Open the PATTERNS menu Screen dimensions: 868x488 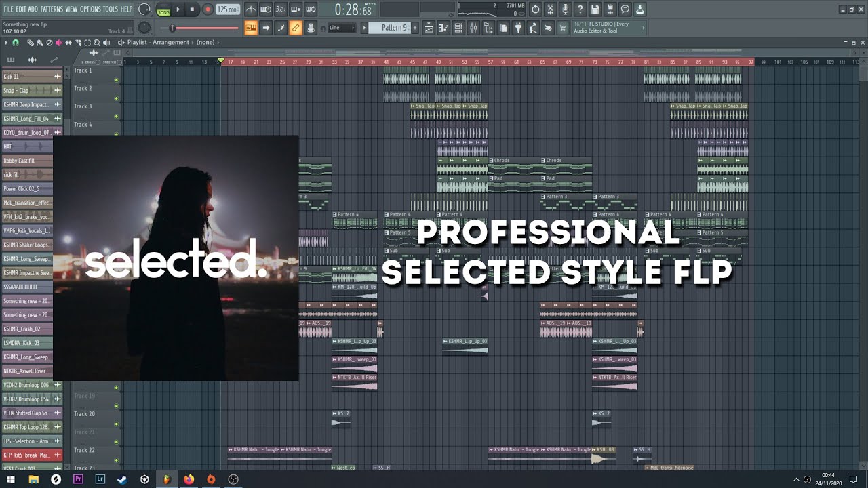click(x=52, y=9)
